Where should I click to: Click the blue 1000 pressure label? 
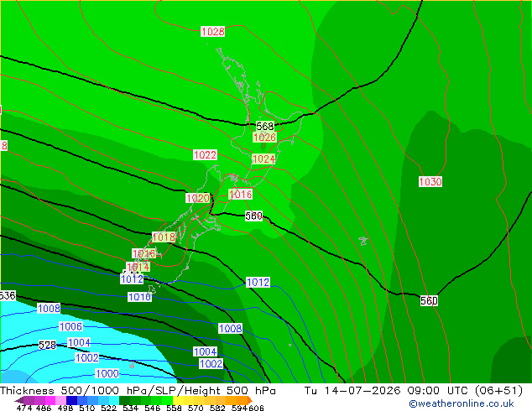click(x=107, y=374)
